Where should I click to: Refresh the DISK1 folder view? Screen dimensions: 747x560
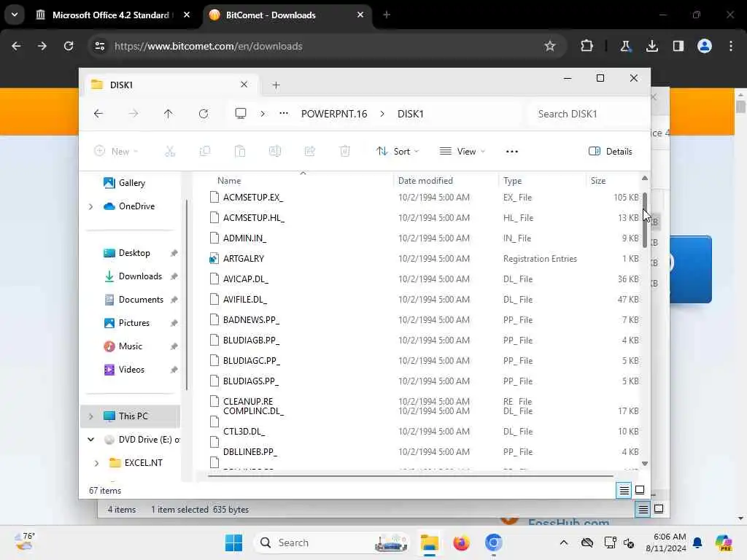tap(204, 114)
